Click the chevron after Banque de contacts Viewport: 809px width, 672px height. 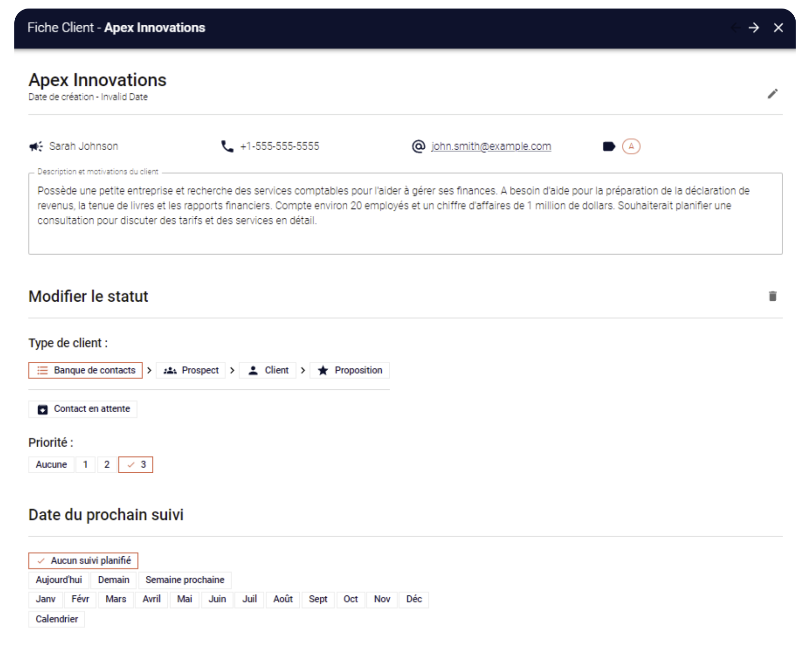point(149,370)
